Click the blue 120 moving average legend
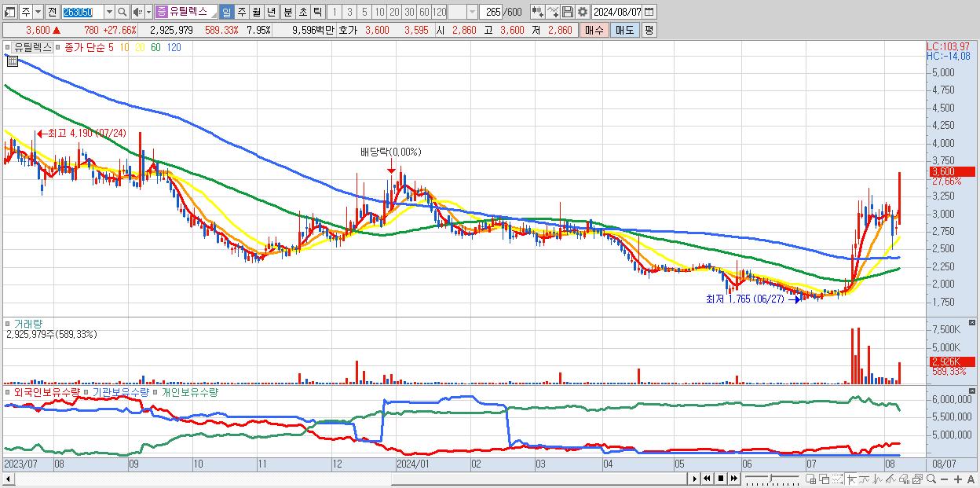The height and width of the screenshot is (488, 980). (x=174, y=47)
